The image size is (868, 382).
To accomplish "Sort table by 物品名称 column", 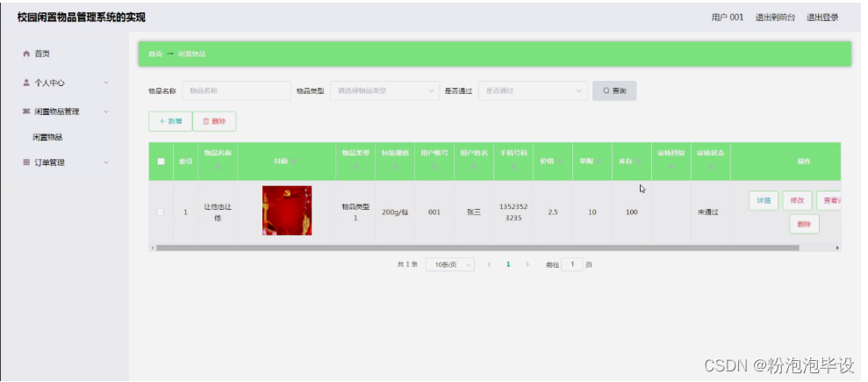I will point(218,166).
